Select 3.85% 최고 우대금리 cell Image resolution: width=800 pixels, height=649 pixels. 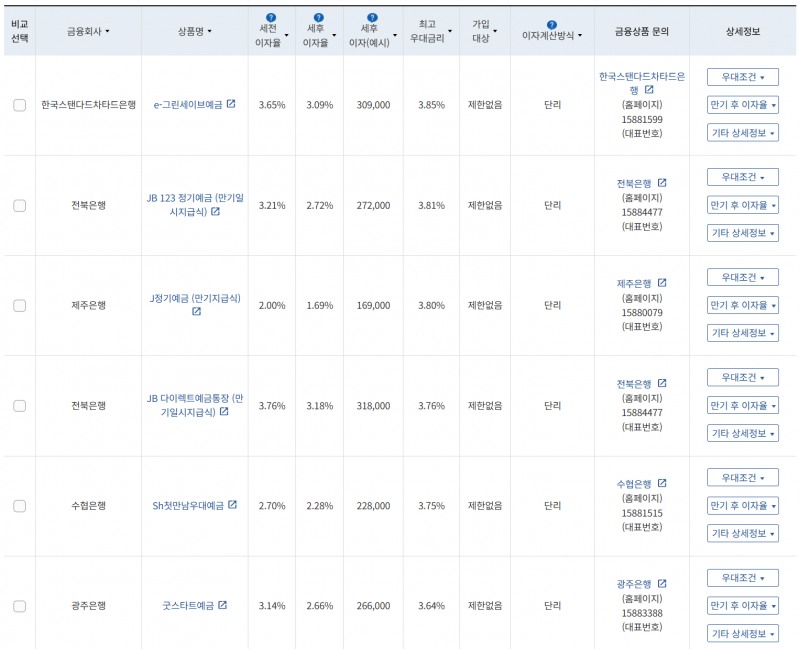[x=431, y=105]
